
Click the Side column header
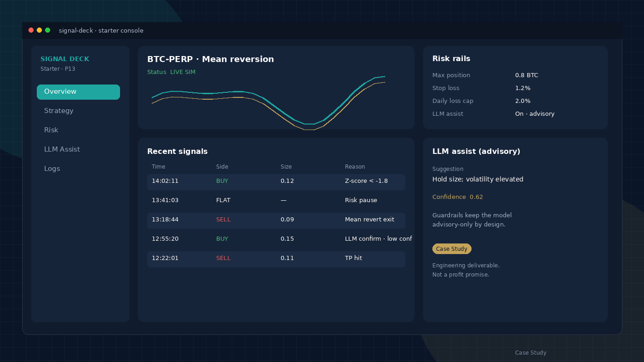[x=222, y=167]
